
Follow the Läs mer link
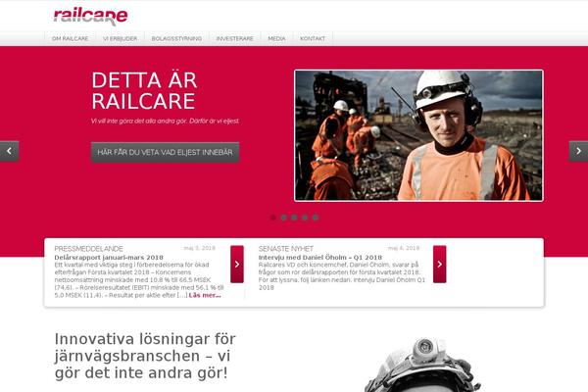[x=205, y=295]
